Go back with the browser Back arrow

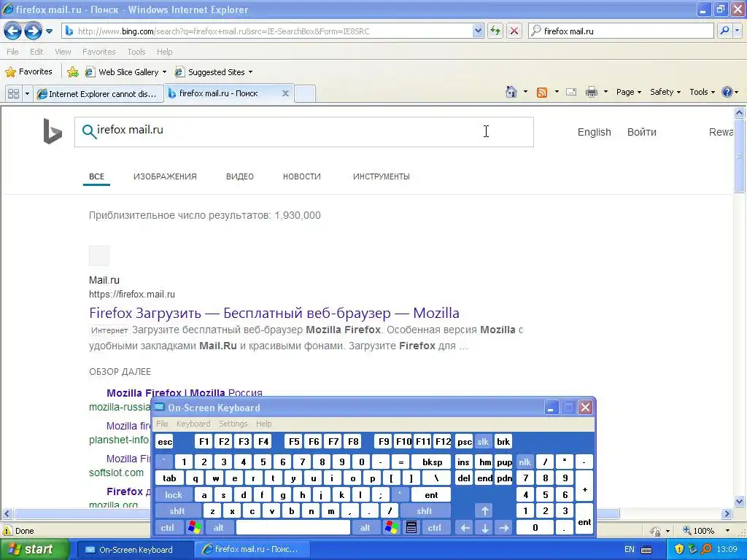13,31
